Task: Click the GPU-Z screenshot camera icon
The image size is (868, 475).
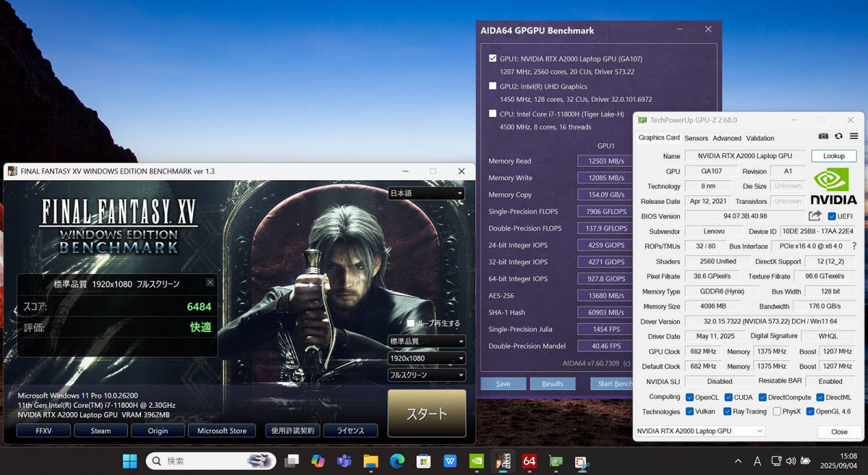Action: tap(823, 137)
